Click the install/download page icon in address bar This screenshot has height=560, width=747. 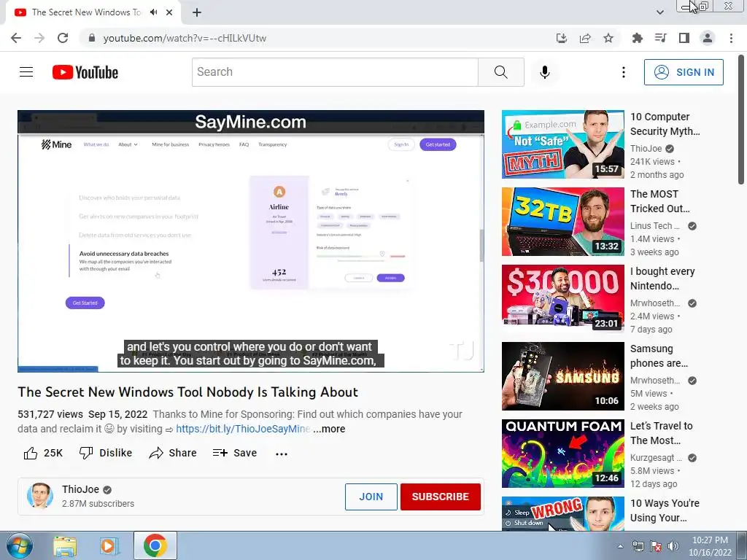coord(562,38)
